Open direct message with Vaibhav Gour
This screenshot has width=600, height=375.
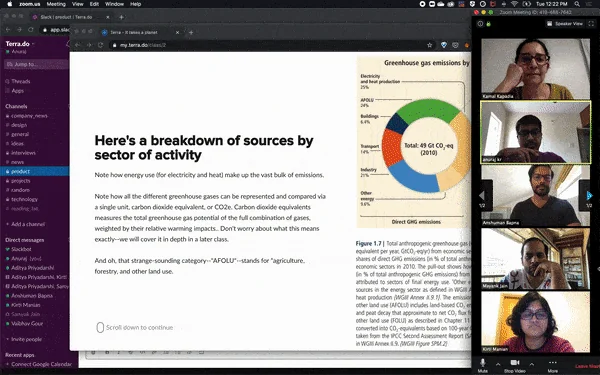coord(27,323)
